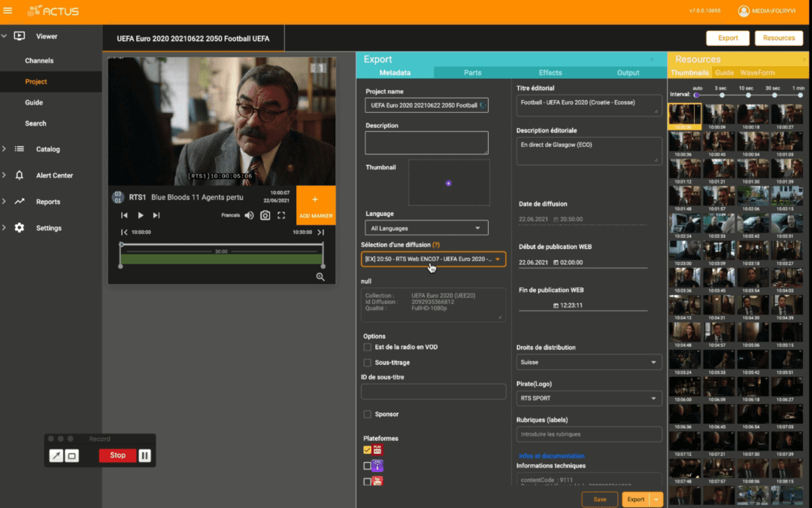The width and height of the screenshot is (812, 508).
Task: Click the Viewer monitor icon in sidebar
Action: click(19, 36)
